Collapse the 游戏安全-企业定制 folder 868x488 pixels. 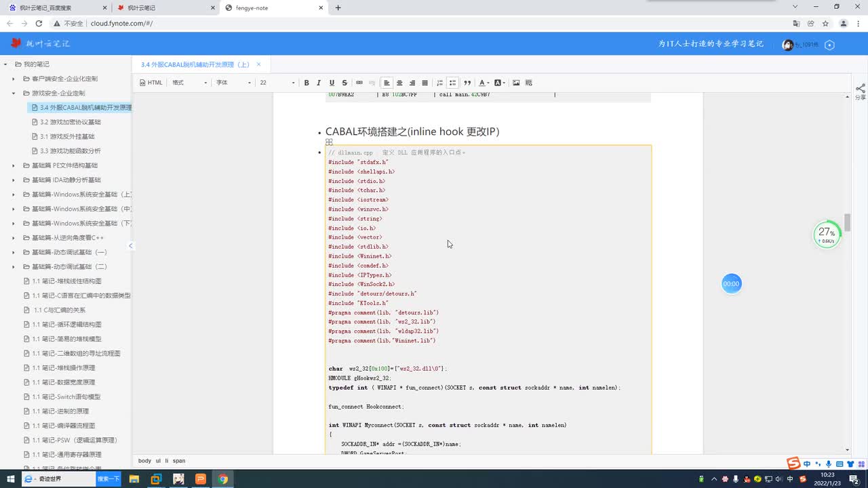click(14, 93)
